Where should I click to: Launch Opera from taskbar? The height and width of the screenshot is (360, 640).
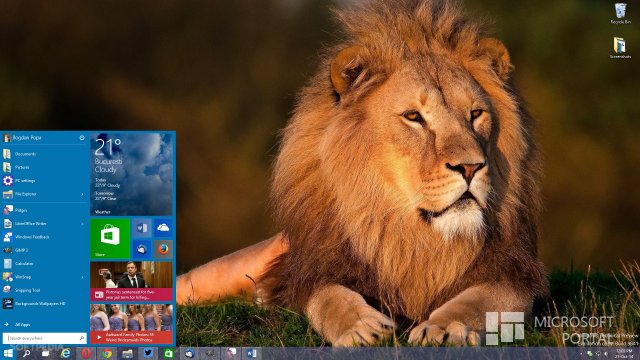pos(86,353)
